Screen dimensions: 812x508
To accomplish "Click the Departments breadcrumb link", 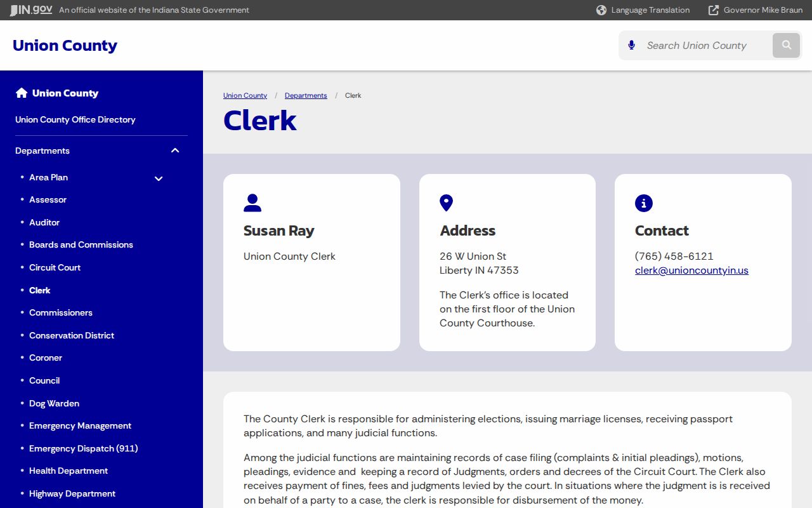I will pos(306,95).
